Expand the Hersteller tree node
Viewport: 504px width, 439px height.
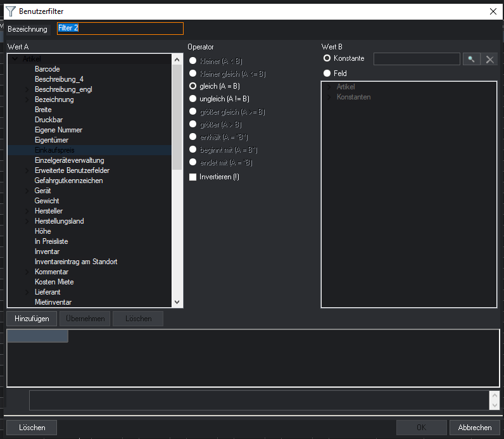coord(27,211)
